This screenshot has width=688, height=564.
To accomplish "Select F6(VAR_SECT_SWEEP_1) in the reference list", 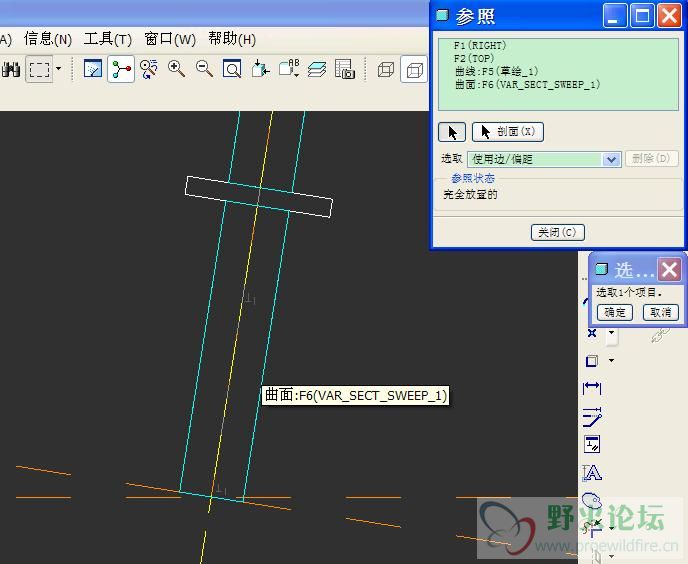I will pos(526,85).
